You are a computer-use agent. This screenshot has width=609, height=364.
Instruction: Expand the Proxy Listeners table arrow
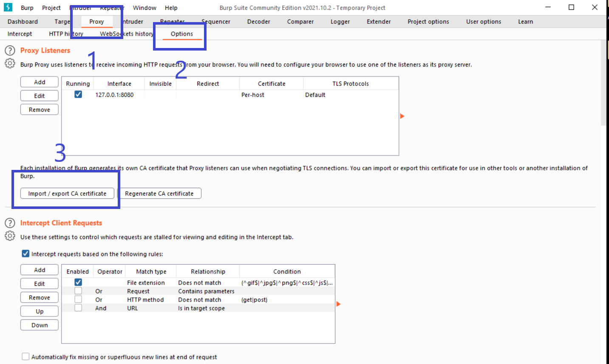(402, 116)
